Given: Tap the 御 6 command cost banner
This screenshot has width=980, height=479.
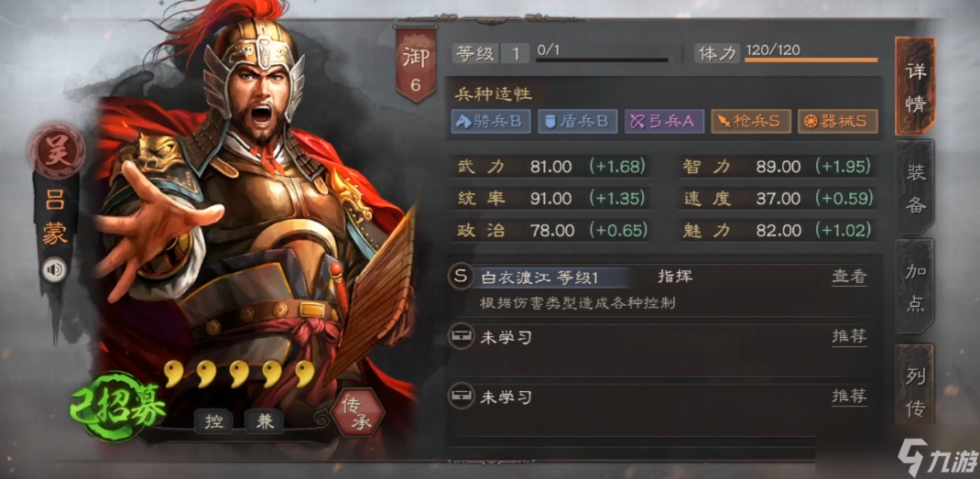Looking at the screenshot, I should click(416, 64).
